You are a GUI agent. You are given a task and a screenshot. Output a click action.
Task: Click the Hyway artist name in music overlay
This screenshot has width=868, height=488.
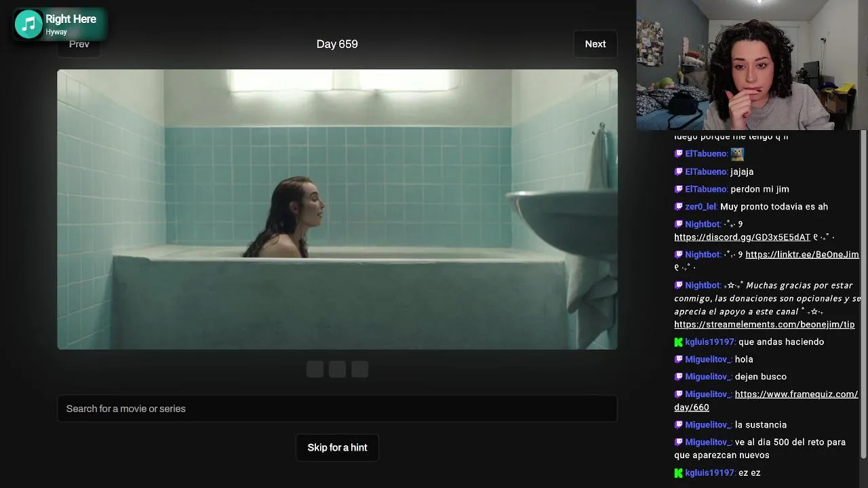point(56,32)
